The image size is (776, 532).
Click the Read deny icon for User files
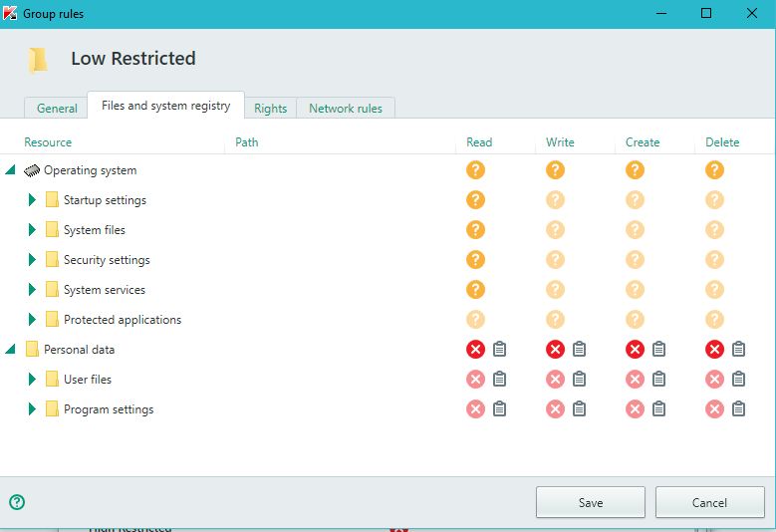475,380
